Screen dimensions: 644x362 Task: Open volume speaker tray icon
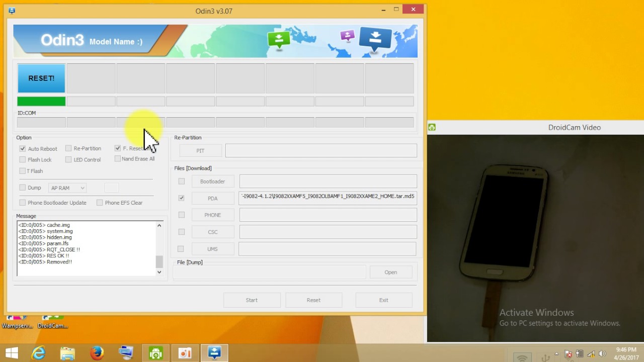coord(601,354)
